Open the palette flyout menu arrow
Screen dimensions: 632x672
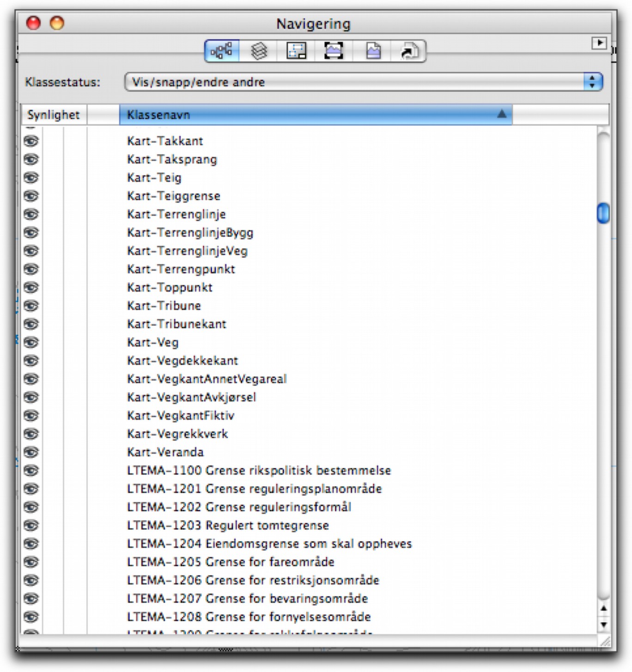point(599,43)
